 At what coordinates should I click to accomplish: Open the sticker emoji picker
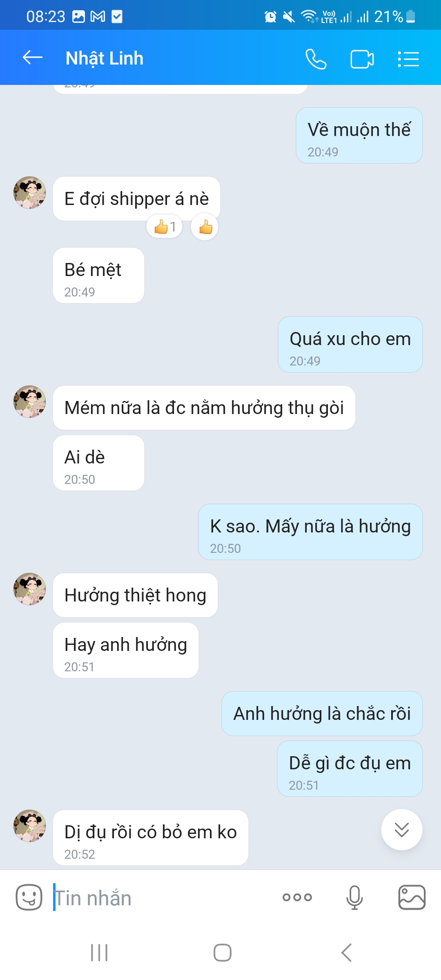(29, 898)
